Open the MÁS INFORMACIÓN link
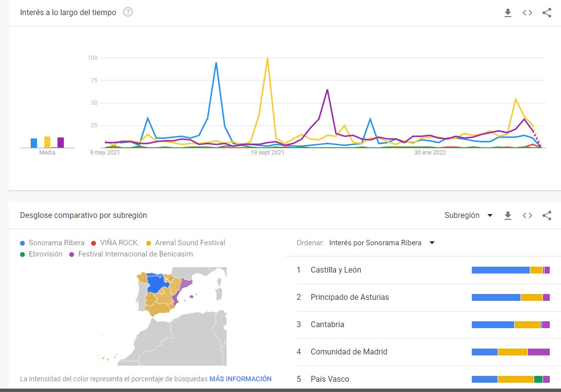The image size is (561, 392). click(x=240, y=379)
